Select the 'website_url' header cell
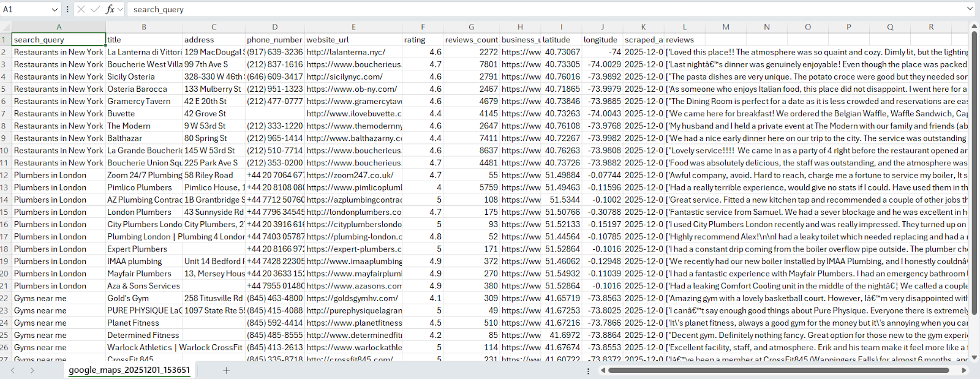This screenshot has width=980, height=379. 353,40
